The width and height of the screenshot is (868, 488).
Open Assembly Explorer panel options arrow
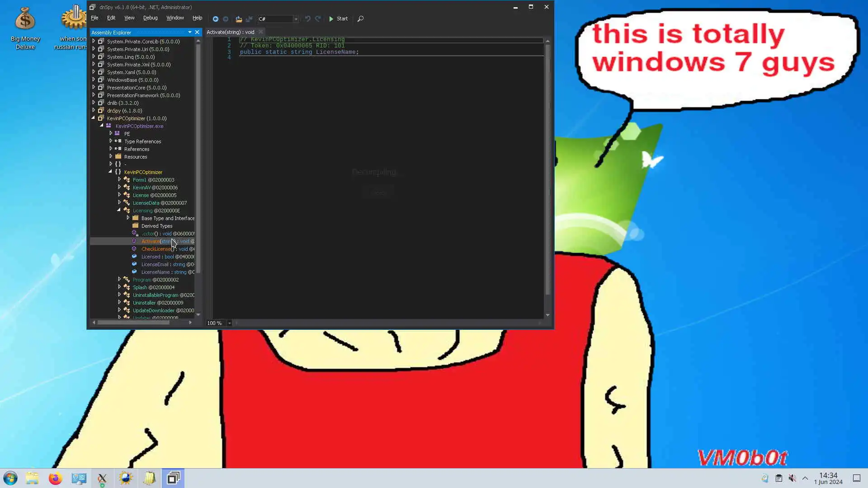click(x=190, y=32)
